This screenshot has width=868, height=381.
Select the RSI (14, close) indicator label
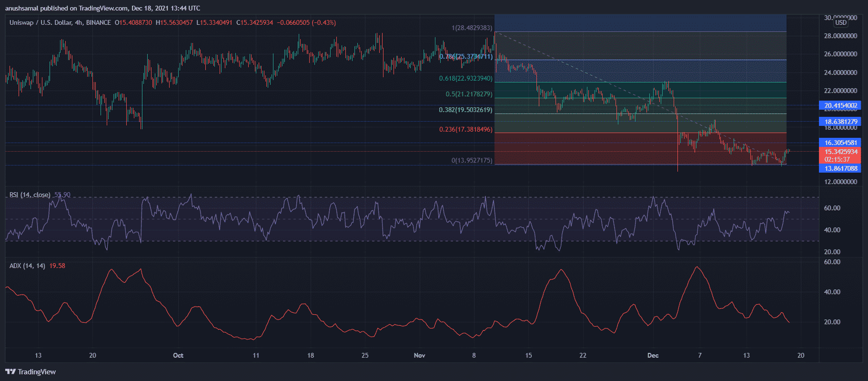30,195
